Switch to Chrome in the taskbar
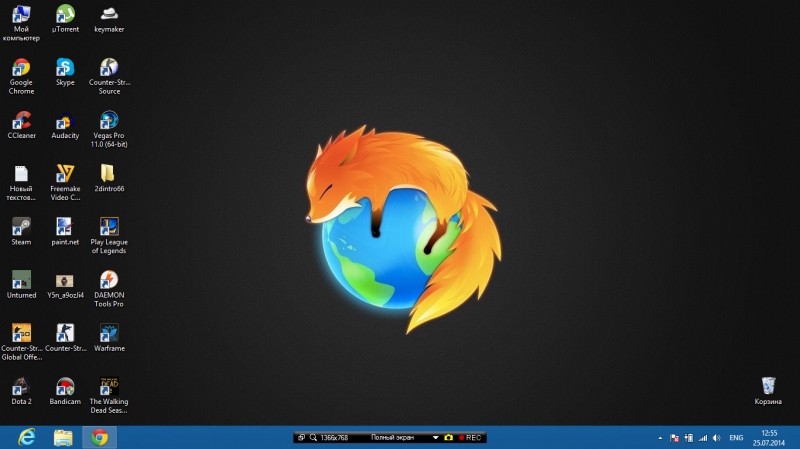Viewport: 800px width, 449px height. pos(100,438)
